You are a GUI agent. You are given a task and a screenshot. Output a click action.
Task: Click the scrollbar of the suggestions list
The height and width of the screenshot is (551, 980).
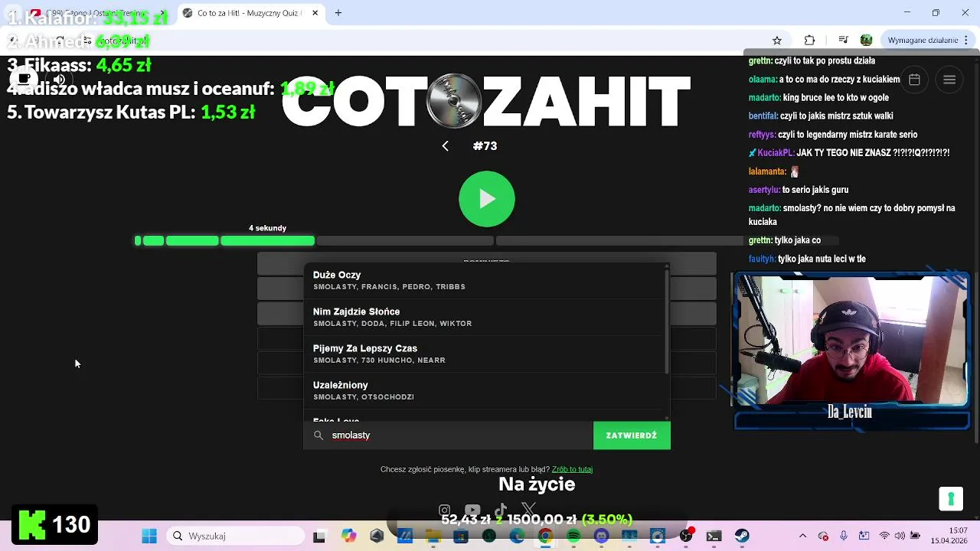[x=667, y=321]
